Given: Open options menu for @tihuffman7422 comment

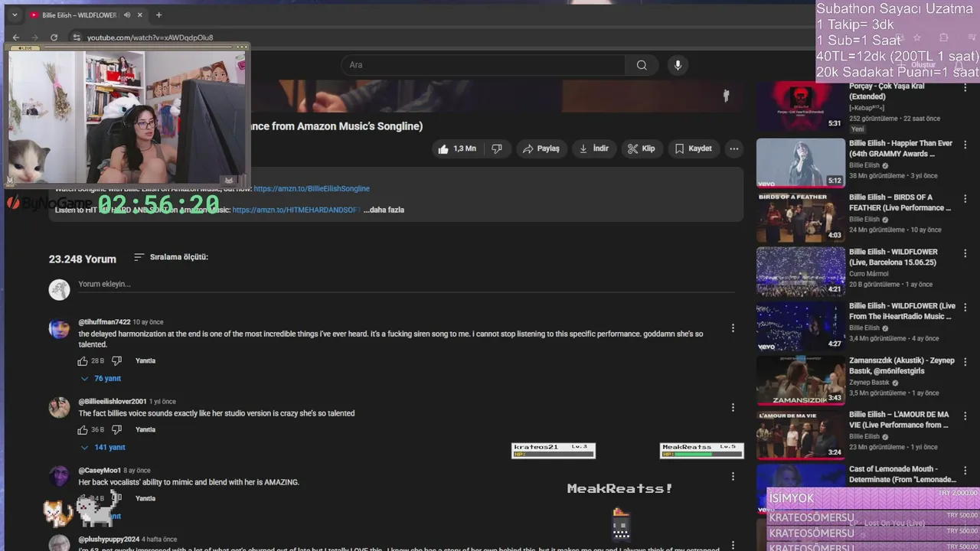Looking at the screenshot, I should coord(733,328).
